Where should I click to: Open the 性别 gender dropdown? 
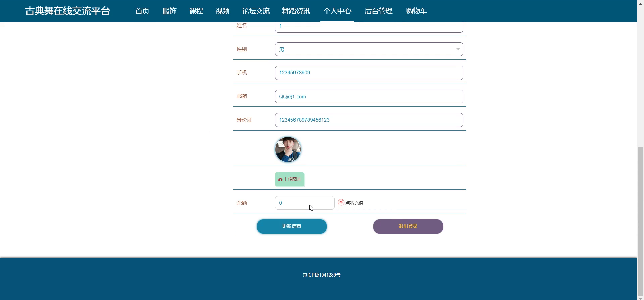click(x=369, y=49)
